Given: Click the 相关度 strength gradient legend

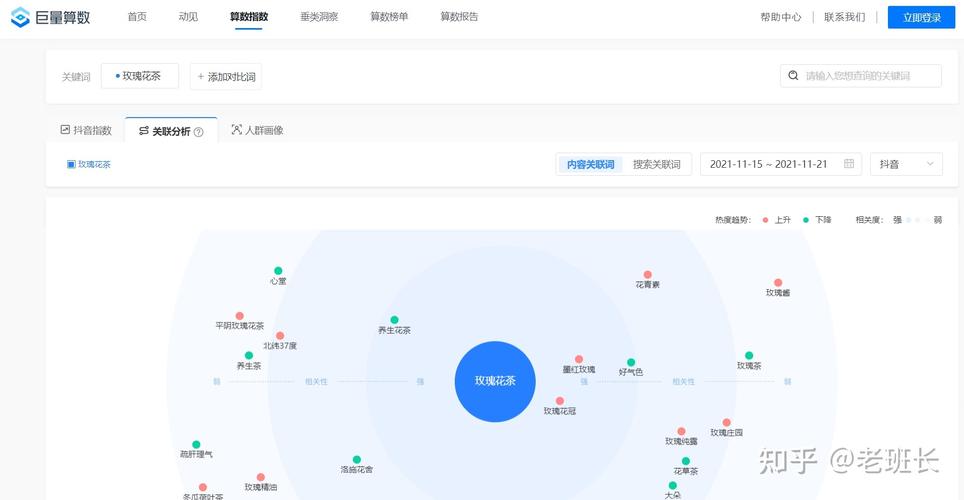Looking at the screenshot, I should [x=917, y=220].
